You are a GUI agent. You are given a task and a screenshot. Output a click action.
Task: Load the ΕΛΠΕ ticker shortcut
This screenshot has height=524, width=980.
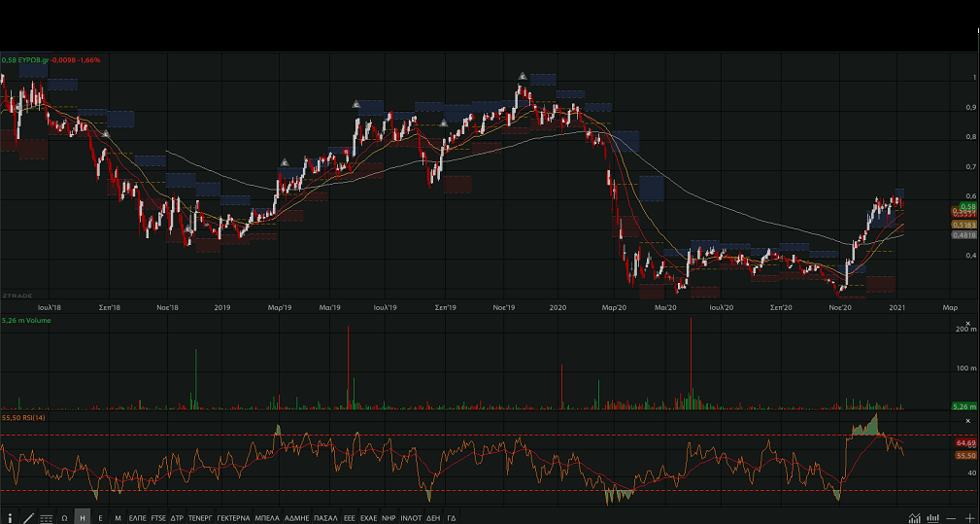[x=138, y=518]
